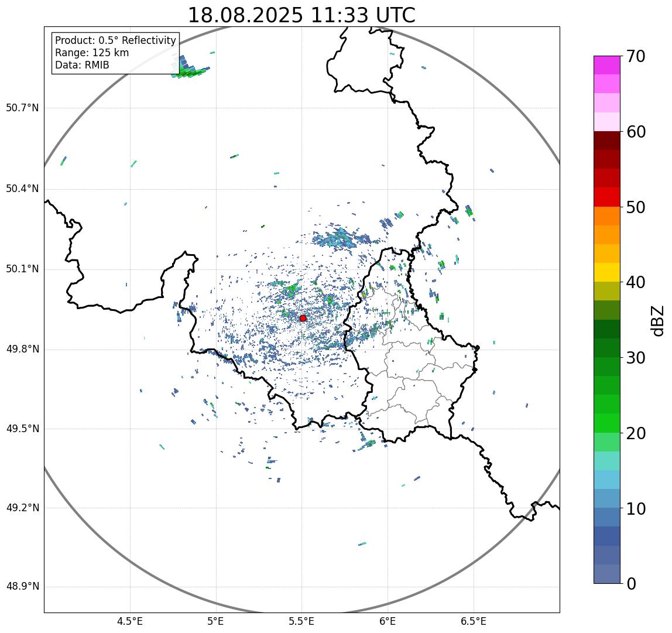Click the 49.5°N latitude label

(x=22, y=429)
